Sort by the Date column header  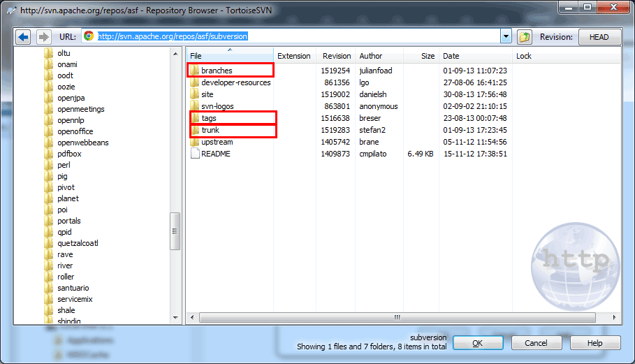(476, 56)
